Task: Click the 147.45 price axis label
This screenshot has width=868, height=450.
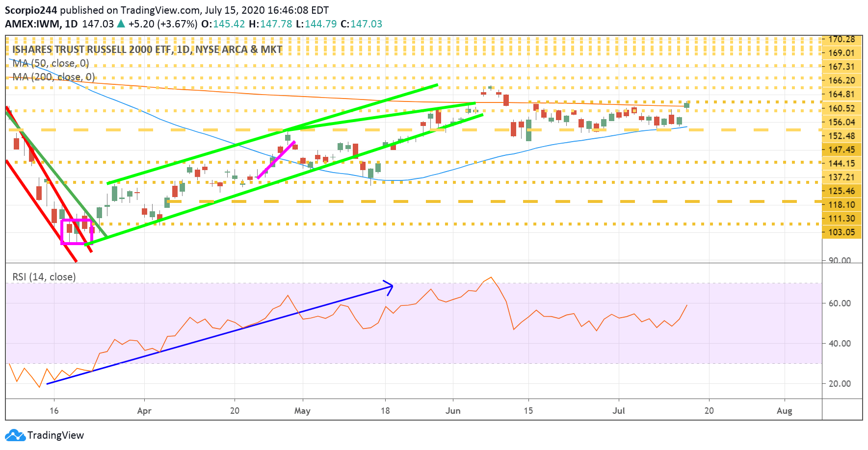Action: point(842,150)
